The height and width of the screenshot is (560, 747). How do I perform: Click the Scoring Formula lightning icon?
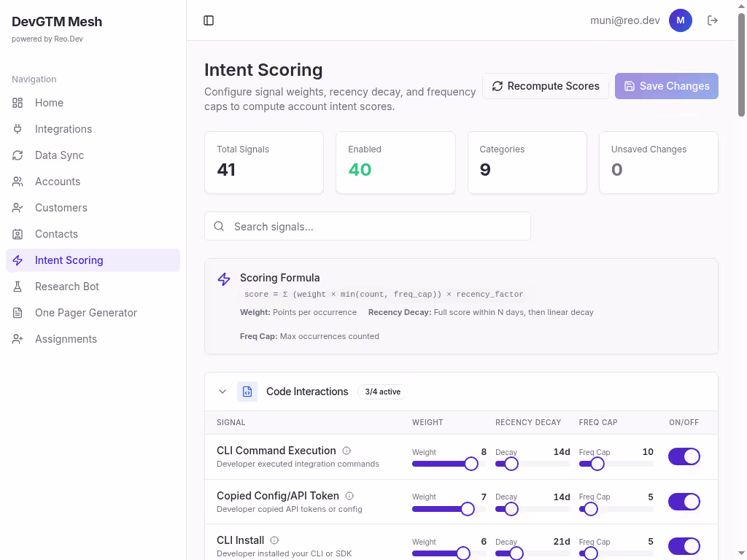click(x=224, y=279)
